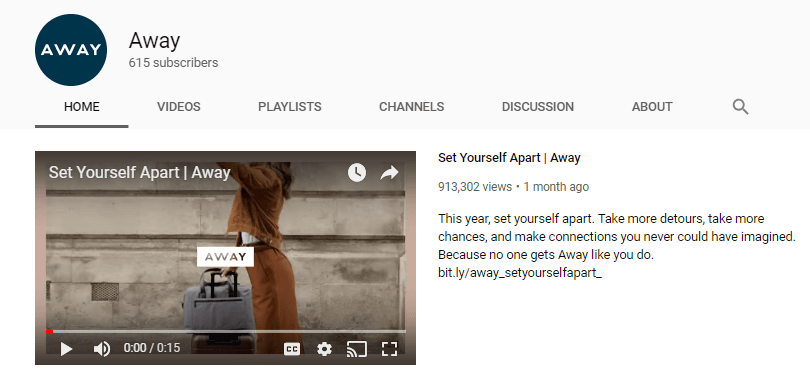Click the Share arrow icon on video

[x=389, y=173]
